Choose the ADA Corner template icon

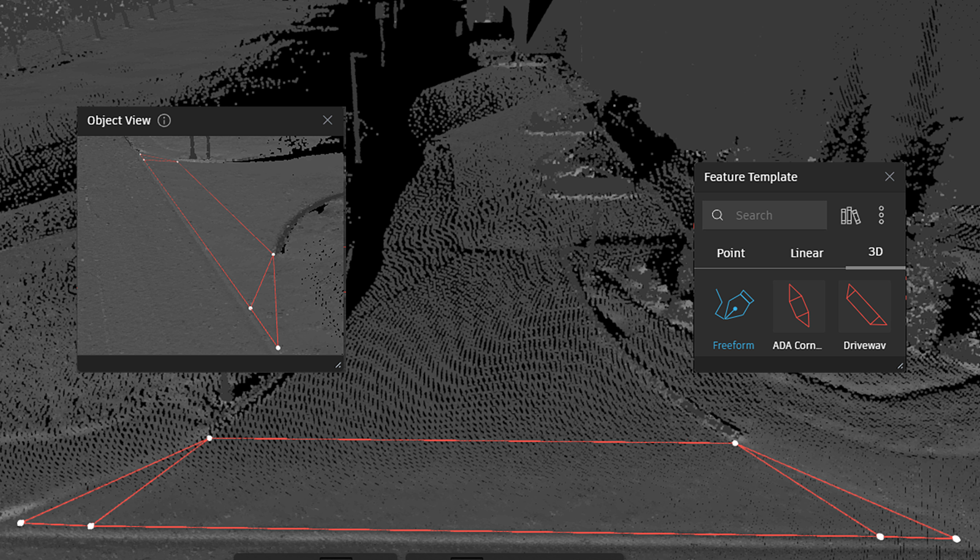pos(799,305)
